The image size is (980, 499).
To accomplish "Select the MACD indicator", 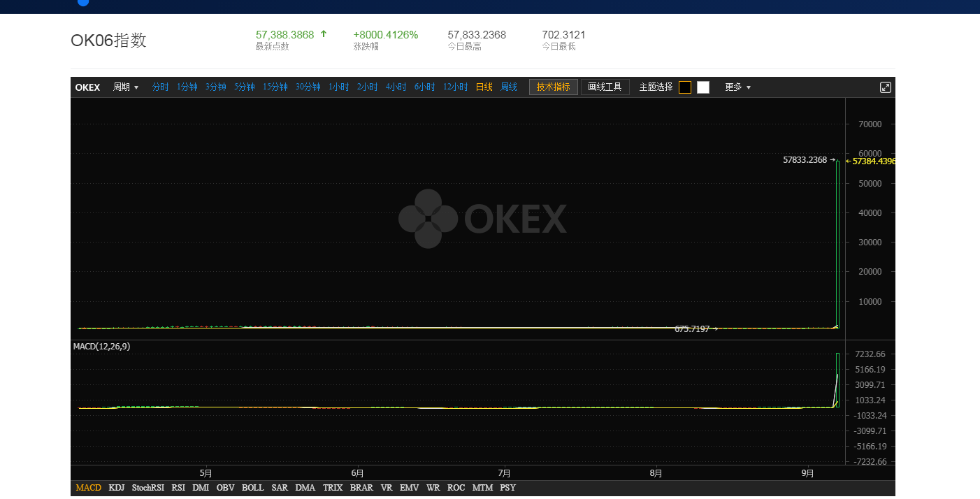I will tap(89, 488).
